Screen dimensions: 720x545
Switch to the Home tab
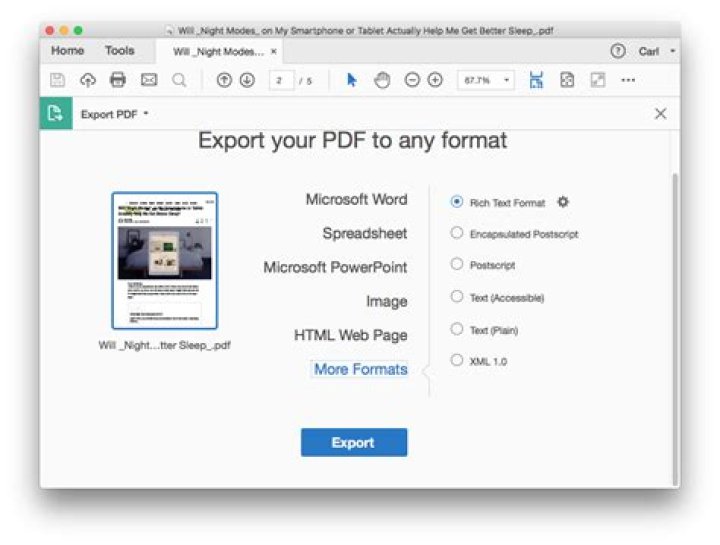click(x=68, y=51)
